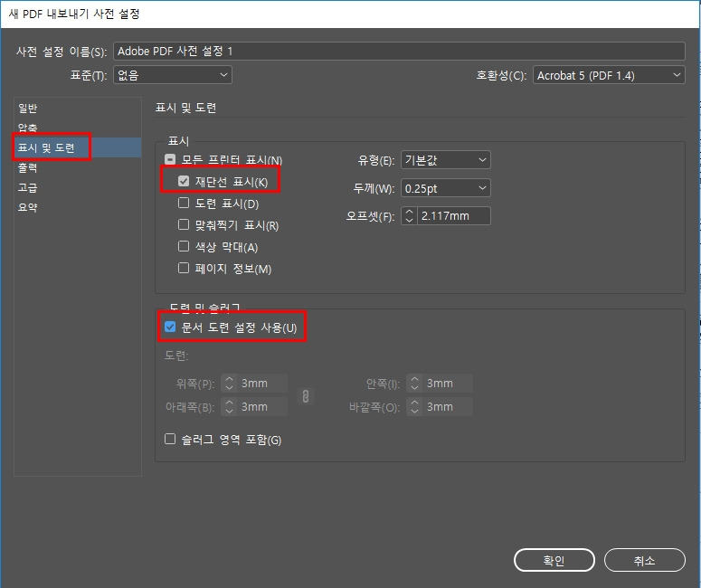701x588 pixels.
Task: Click the 안쪽 bleed stepper arrows
Action: coord(414,384)
